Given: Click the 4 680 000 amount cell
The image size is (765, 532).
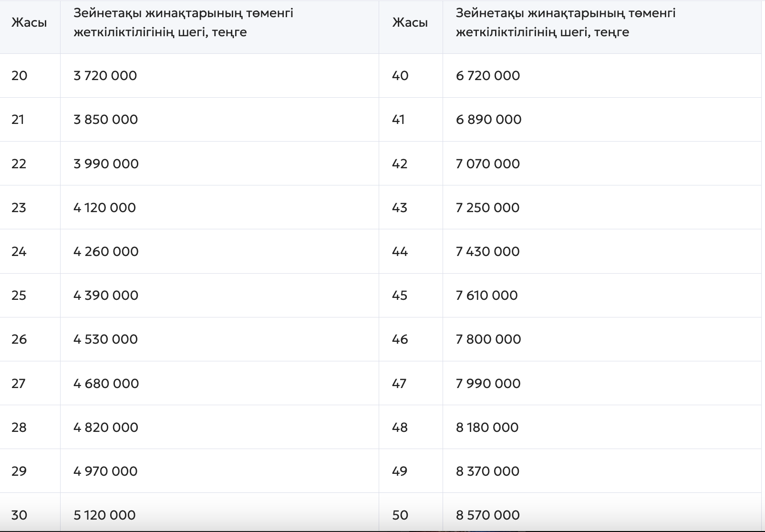Looking at the screenshot, I should click(106, 384).
